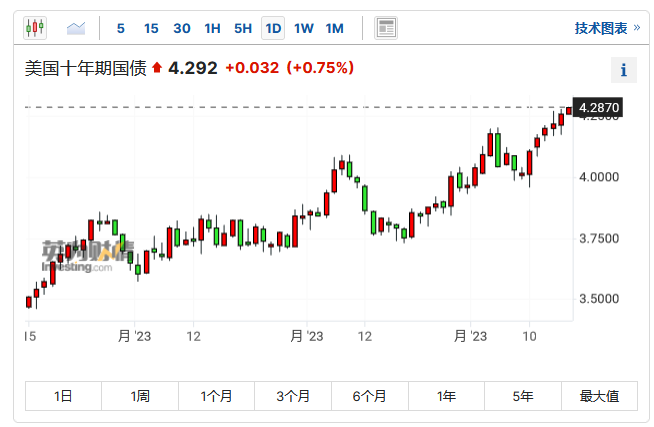
Task: Choose the 1H interval
Action: tap(212, 28)
